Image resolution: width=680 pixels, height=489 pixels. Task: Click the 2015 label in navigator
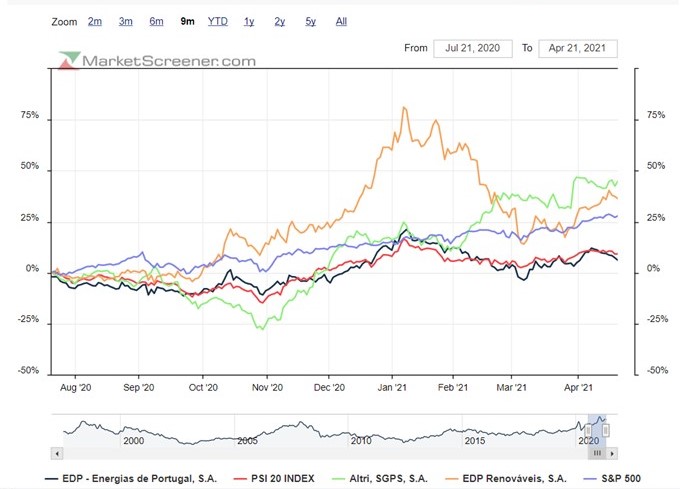[x=475, y=441]
